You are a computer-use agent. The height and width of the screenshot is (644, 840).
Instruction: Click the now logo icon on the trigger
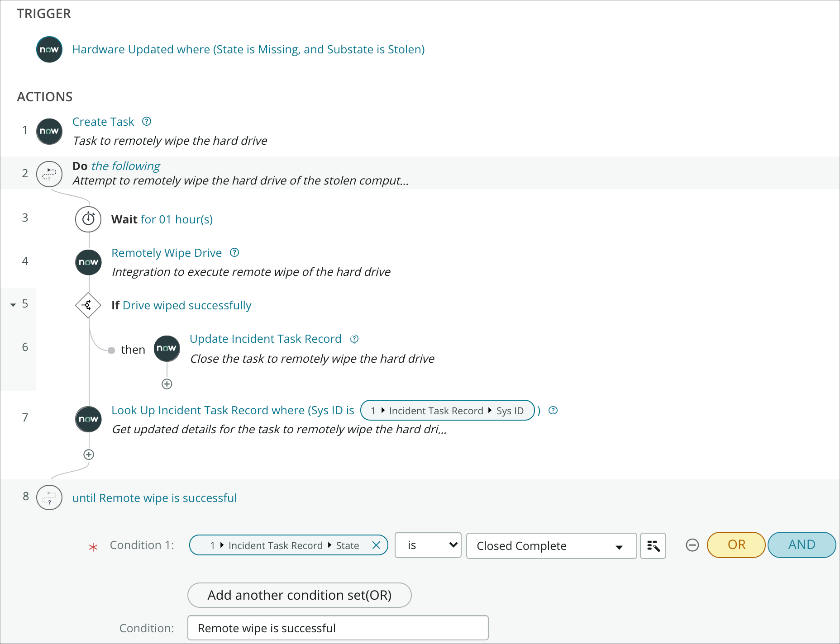(x=49, y=49)
